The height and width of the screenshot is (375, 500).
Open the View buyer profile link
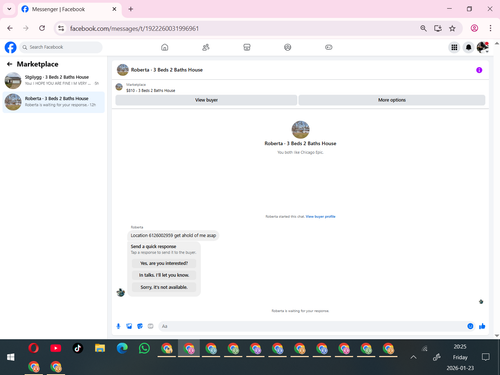pos(320,217)
